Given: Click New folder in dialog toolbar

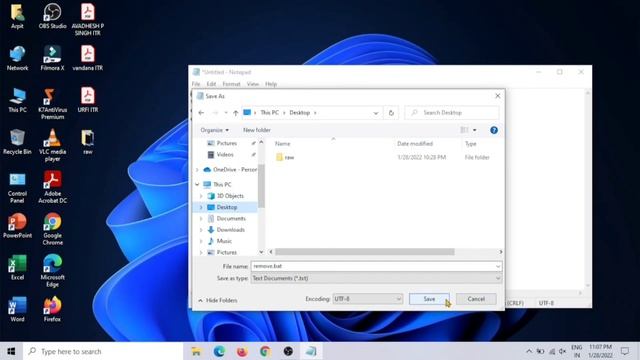Looking at the screenshot, I should pyautogui.click(x=257, y=130).
